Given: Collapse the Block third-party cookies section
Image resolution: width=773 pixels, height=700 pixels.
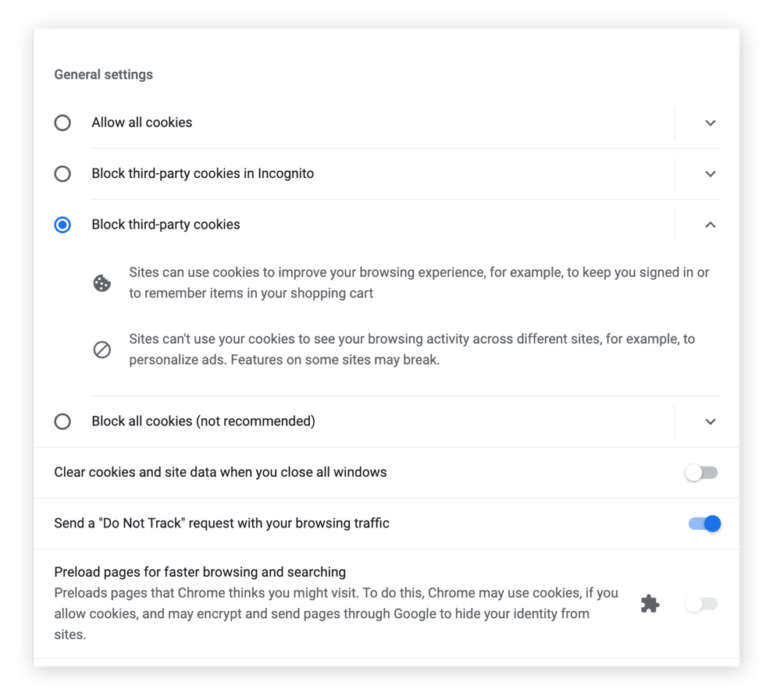Looking at the screenshot, I should click(711, 225).
